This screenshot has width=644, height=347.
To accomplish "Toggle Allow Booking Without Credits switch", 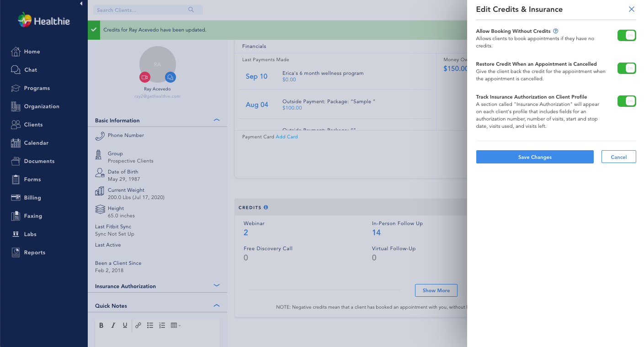I will point(627,35).
